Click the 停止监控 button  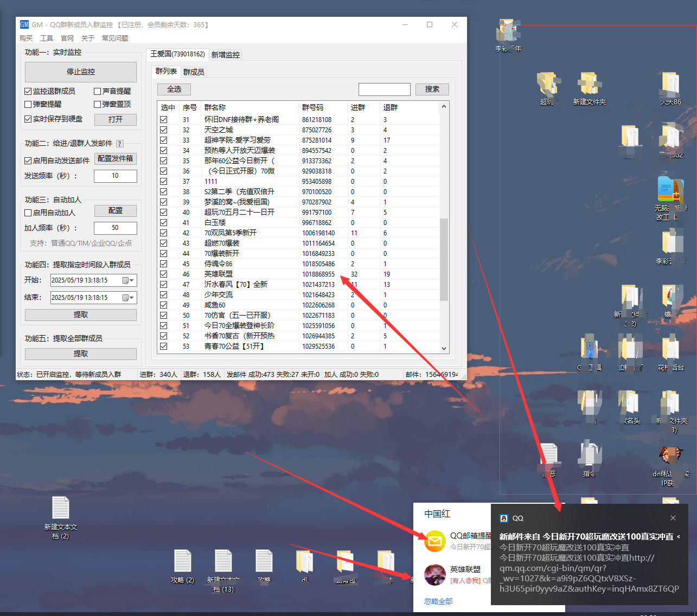tap(81, 72)
